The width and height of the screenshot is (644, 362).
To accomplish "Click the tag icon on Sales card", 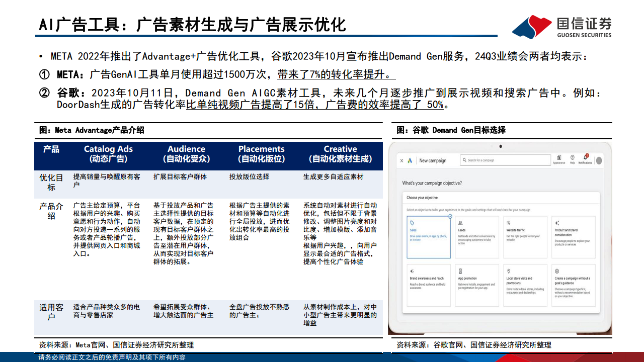I will (412, 223).
